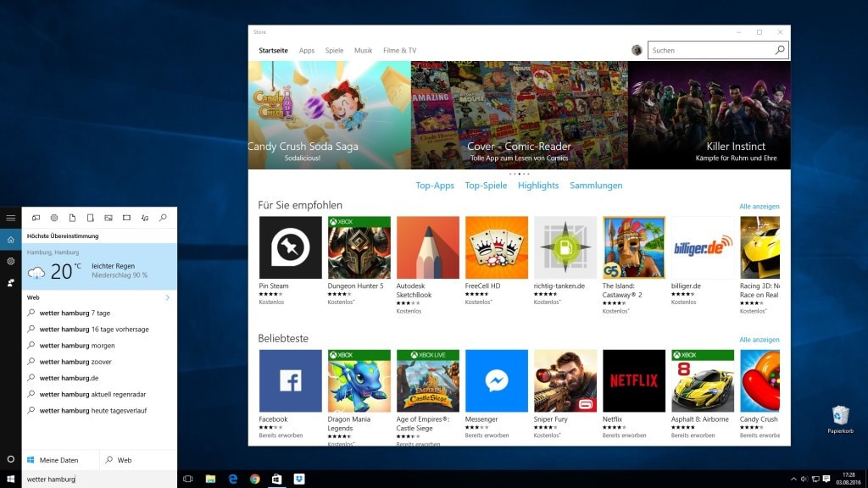Filter search results by Apps
Image resolution: width=868 pixels, height=488 pixels.
(36, 218)
